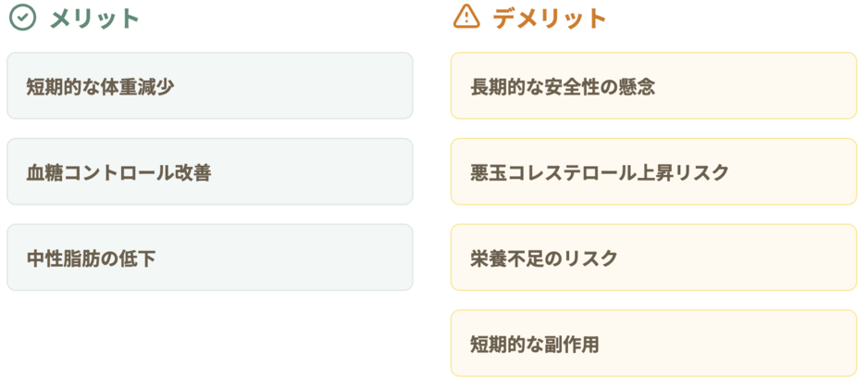Select the メリット heading text
The height and width of the screenshot is (390, 868).
point(94,19)
